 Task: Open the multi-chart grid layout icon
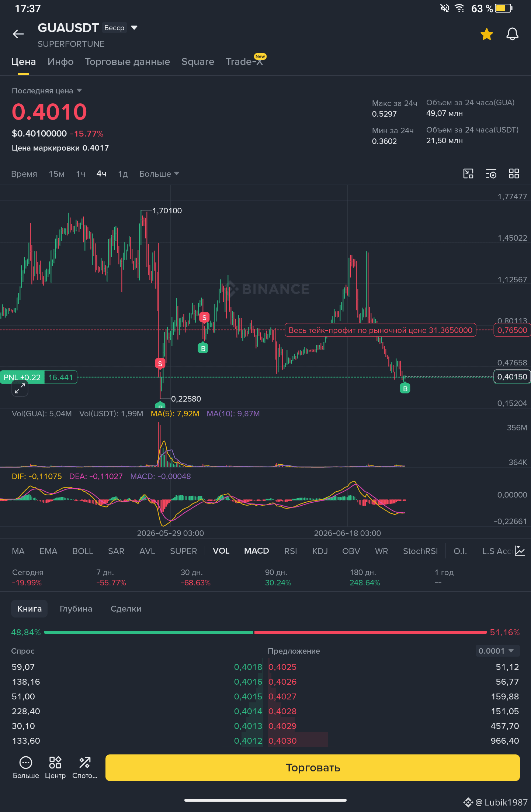(x=514, y=173)
